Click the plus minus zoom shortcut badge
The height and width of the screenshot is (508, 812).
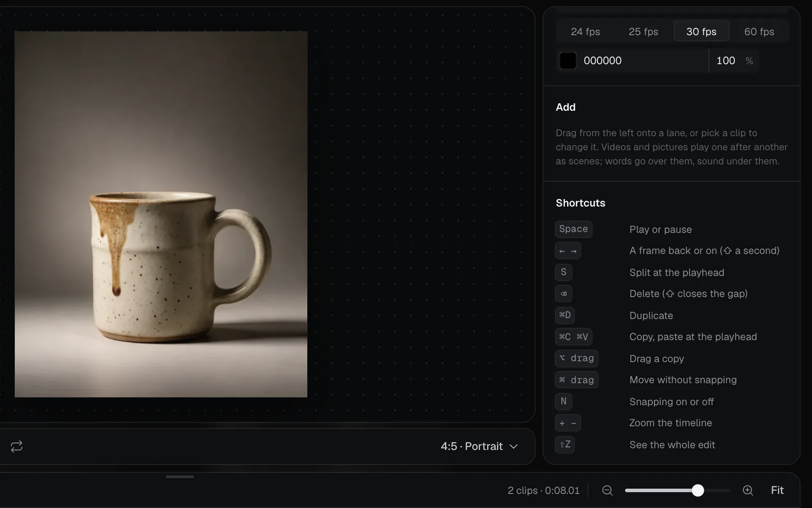point(568,423)
